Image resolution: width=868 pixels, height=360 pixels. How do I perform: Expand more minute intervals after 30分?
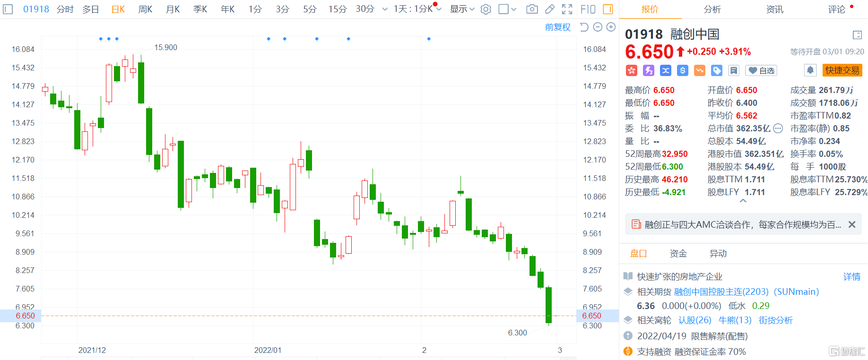(385, 9)
